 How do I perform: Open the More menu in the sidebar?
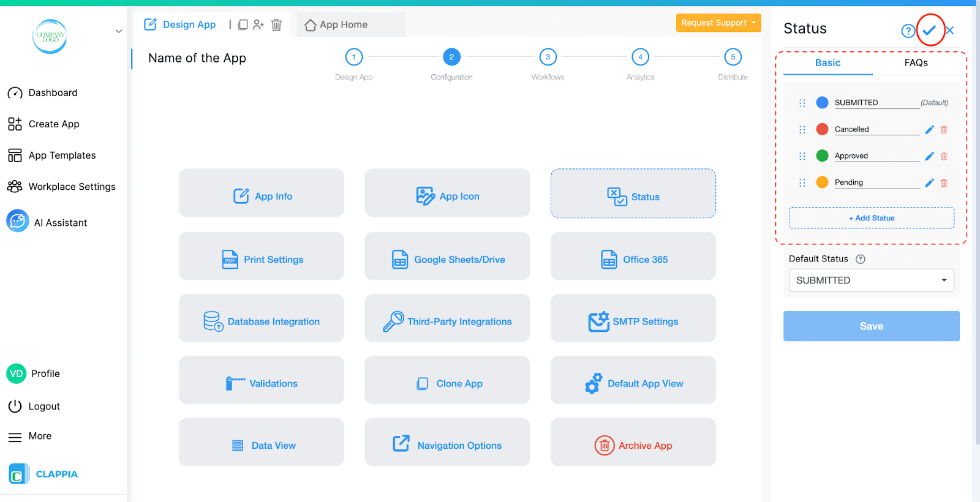(x=29, y=436)
